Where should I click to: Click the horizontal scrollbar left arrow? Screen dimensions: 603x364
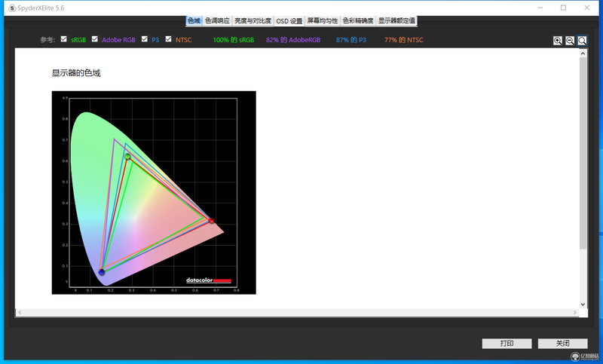[x=20, y=313]
